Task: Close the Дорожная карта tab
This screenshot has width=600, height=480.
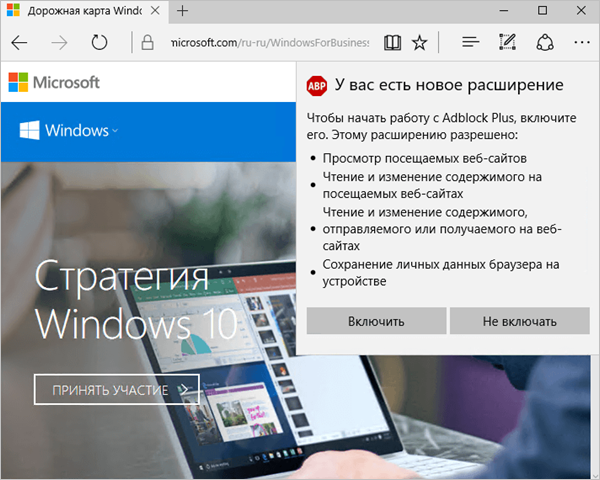Action: (x=155, y=11)
